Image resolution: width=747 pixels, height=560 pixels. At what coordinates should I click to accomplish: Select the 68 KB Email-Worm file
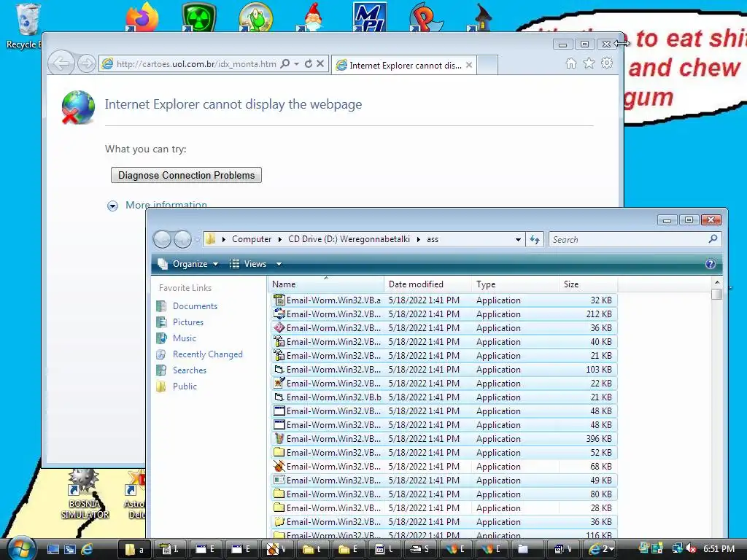click(x=444, y=466)
